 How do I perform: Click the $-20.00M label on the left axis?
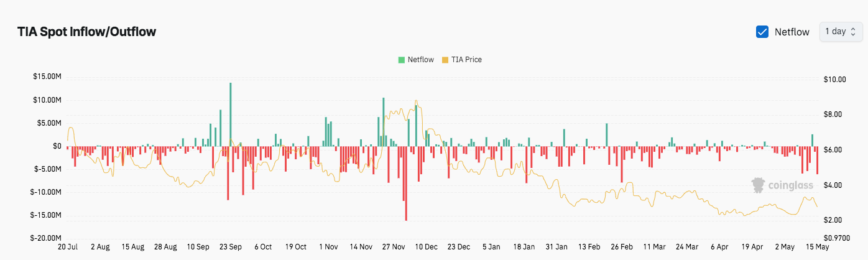click(x=47, y=238)
